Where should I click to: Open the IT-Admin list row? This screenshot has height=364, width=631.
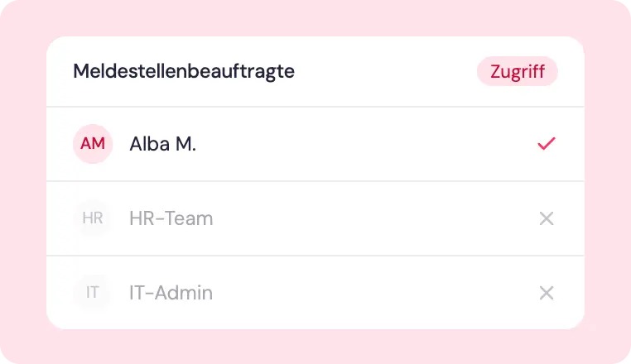pos(315,292)
